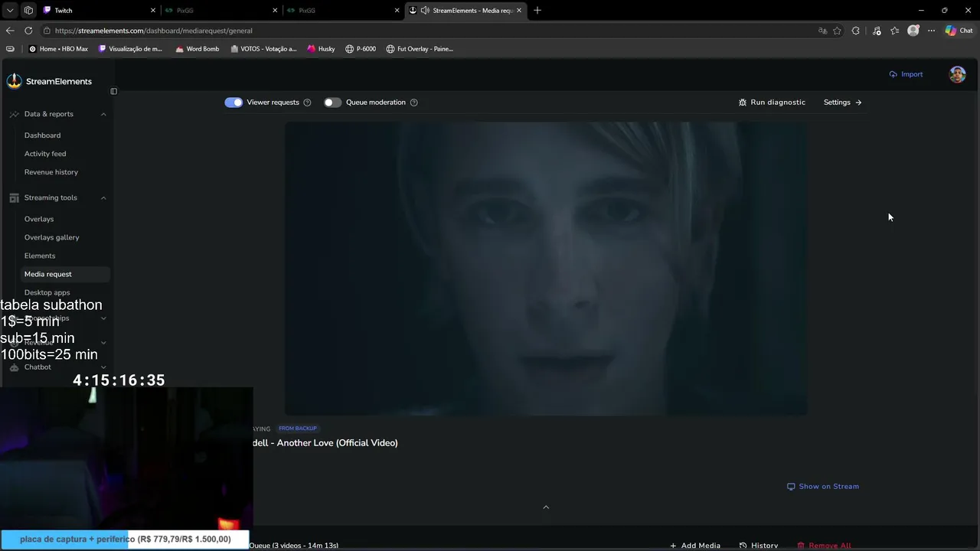Open browser settings and more menu

(931, 31)
